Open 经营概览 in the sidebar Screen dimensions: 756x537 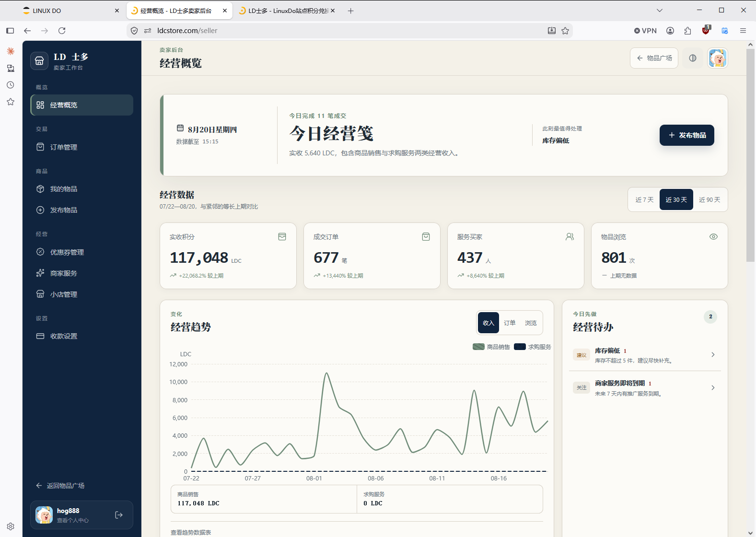81,105
